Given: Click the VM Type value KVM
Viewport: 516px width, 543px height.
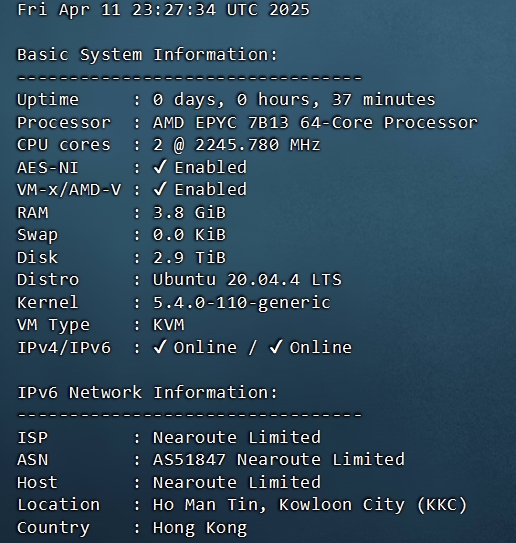Looking at the screenshot, I should 169,325.
